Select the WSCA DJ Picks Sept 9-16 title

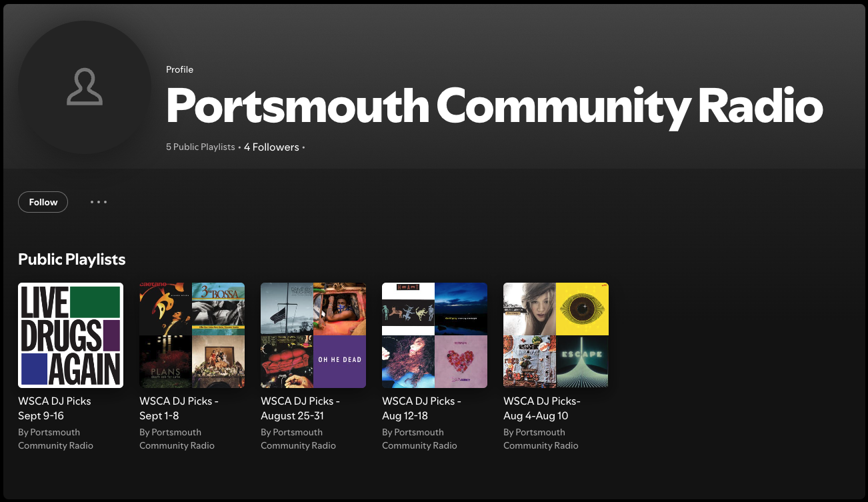point(55,408)
